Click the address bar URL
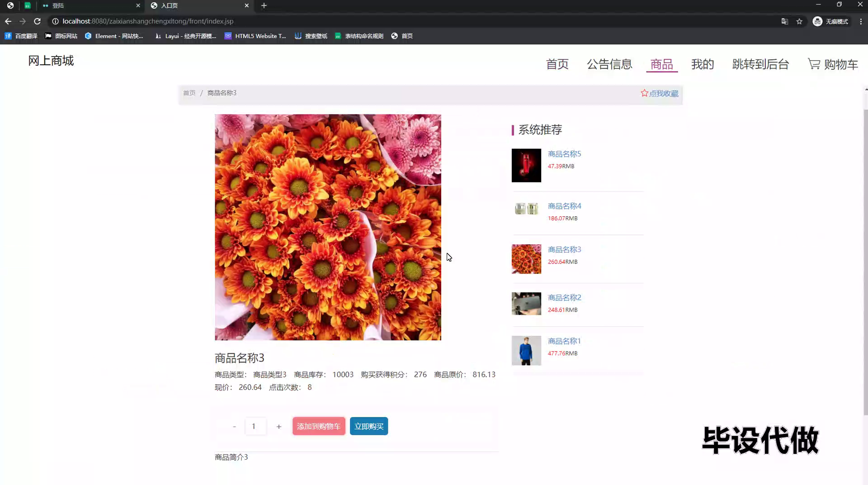The width and height of the screenshot is (868, 485). (148, 21)
